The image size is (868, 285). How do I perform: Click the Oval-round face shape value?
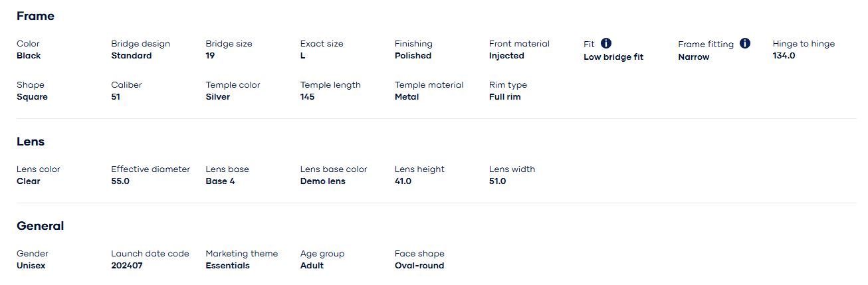tap(419, 266)
